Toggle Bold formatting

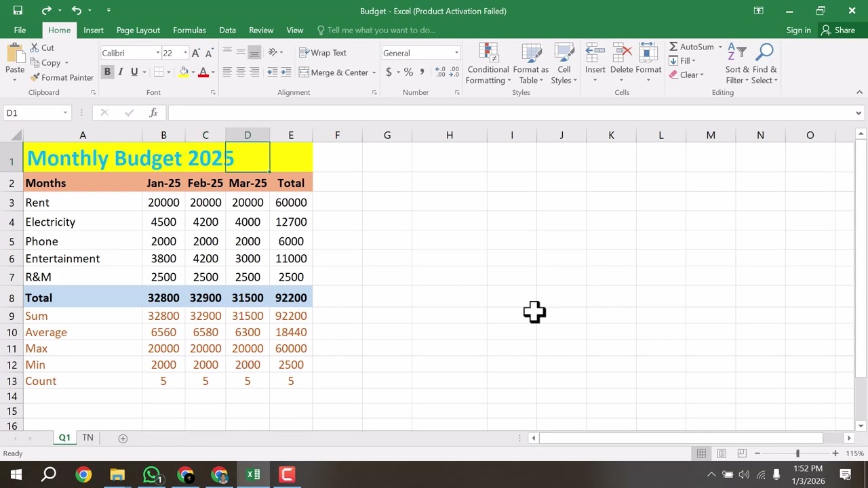click(x=106, y=72)
